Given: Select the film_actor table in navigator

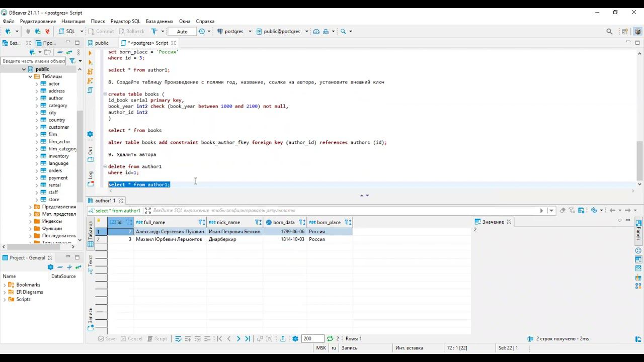Looking at the screenshot, I should pos(59,142).
